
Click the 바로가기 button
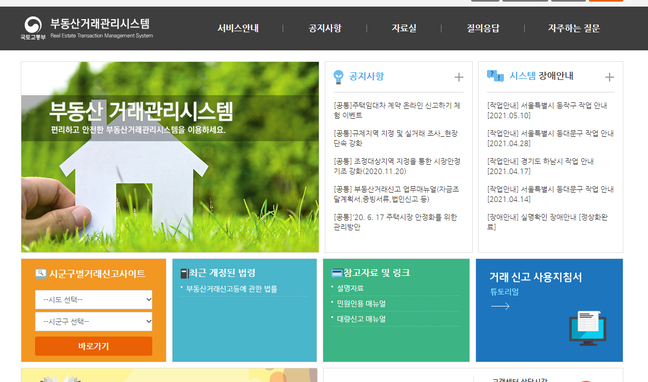[x=93, y=346]
